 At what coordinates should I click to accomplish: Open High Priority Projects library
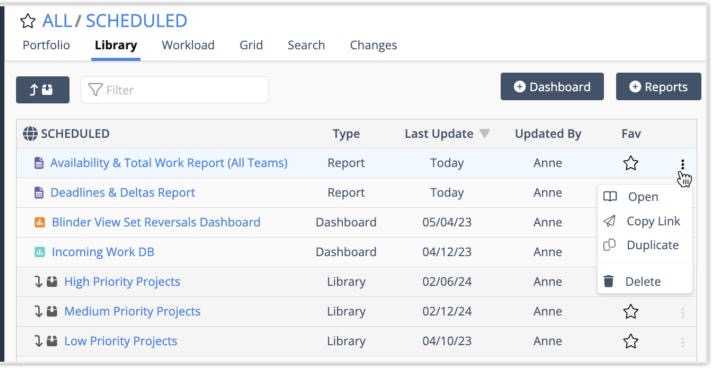(122, 282)
